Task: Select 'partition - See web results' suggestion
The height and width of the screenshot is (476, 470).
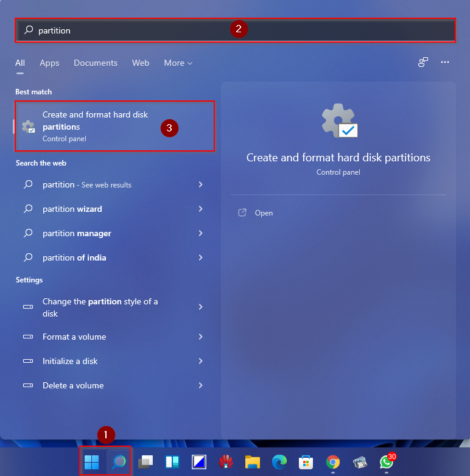Action: pyautogui.click(x=115, y=184)
